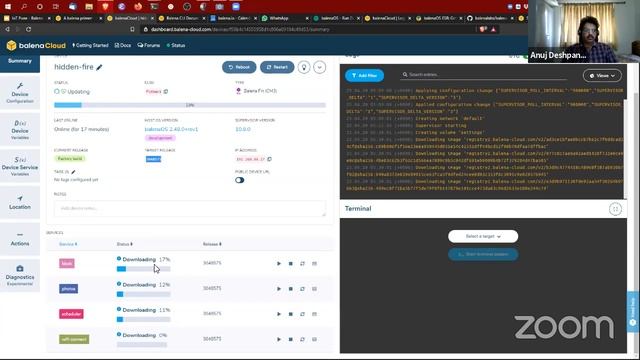Open the Forums link
Image resolution: width=640 pixels, height=360 pixels.
[149, 45]
